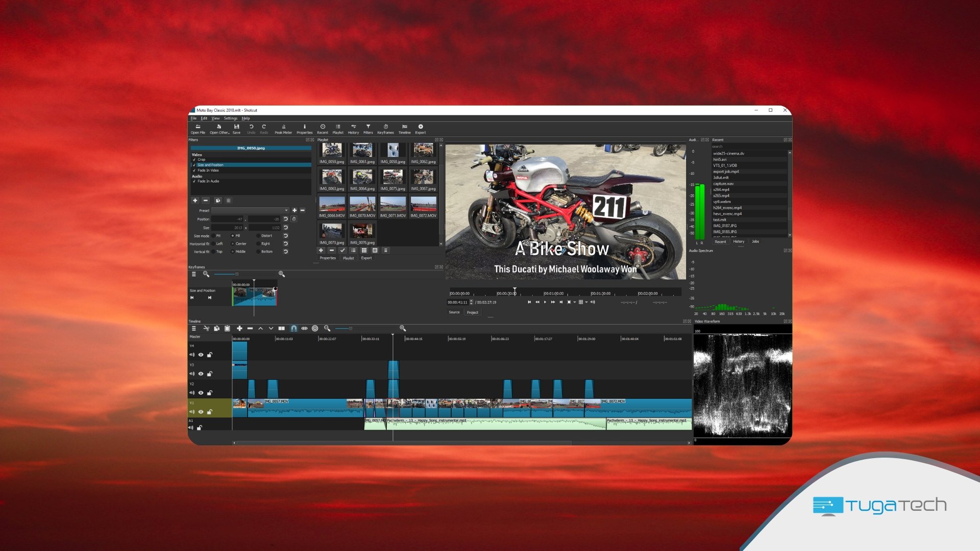This screenshot has height=551, width=980.
Task: Open the playlist hamburger menu
Action: (385, 251)
